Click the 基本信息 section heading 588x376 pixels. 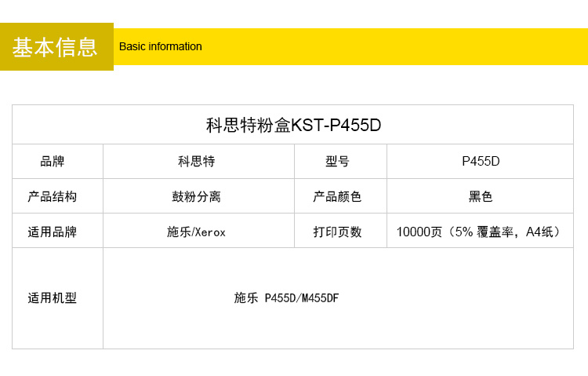pyautogui.click(x=56, y=47)
